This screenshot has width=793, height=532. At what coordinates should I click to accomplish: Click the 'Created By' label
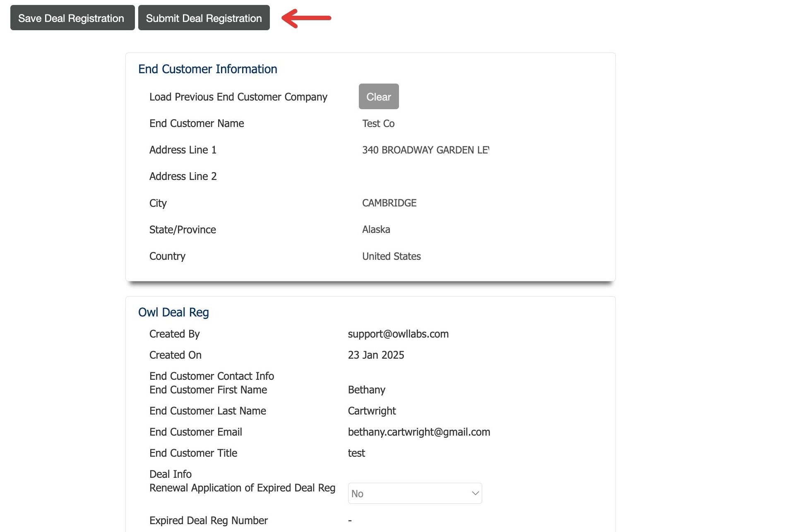coord(175,334)
